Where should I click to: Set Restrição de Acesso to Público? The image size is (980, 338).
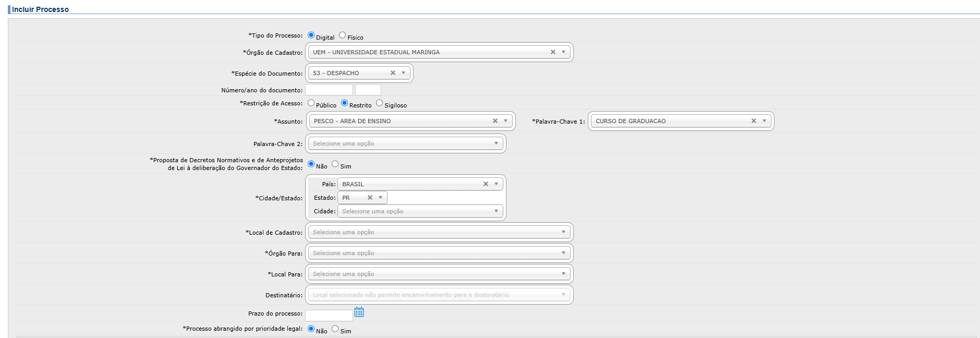pyautogui.click(x=311, y=103)
